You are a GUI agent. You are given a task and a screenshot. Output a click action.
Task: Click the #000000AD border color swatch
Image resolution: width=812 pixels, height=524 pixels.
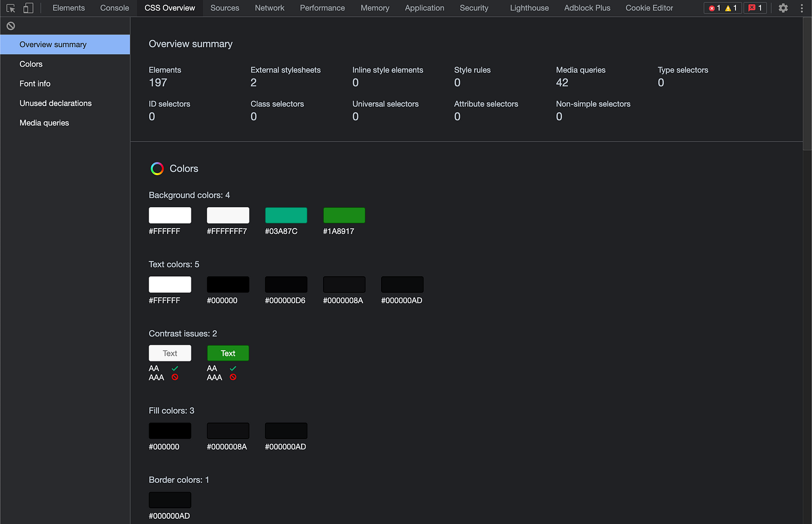click(x=170, y=500)
